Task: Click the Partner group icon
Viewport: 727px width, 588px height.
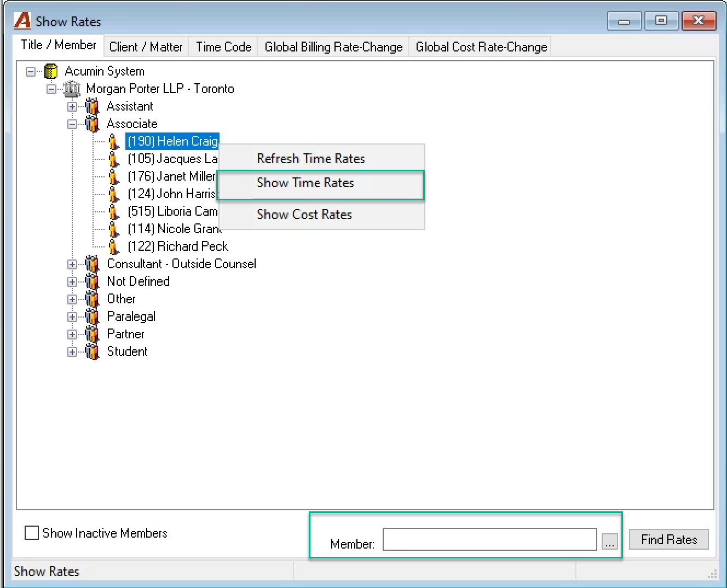Action: click(93, 334)
